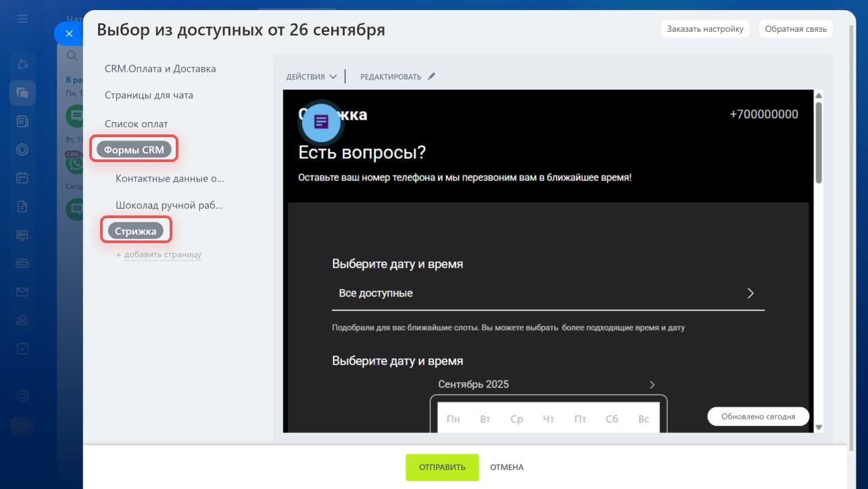Click the mail envelope icon in the sidebar
Screen dimensions: 868x489
[x=22, y=292]
